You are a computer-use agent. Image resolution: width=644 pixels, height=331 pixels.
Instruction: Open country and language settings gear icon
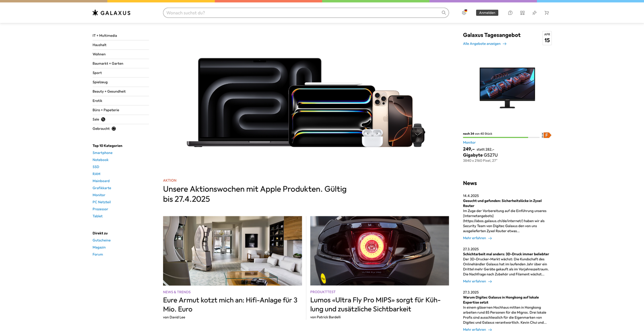click(464, 13)
